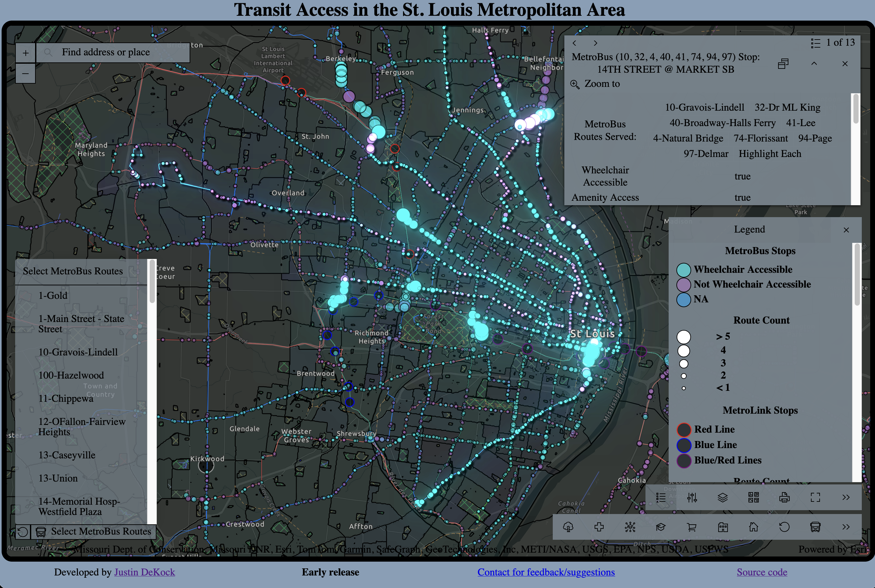This screenshot has width=875, height=588.
Task: Click Zoom to in the popup
Action: coord(595,84)
